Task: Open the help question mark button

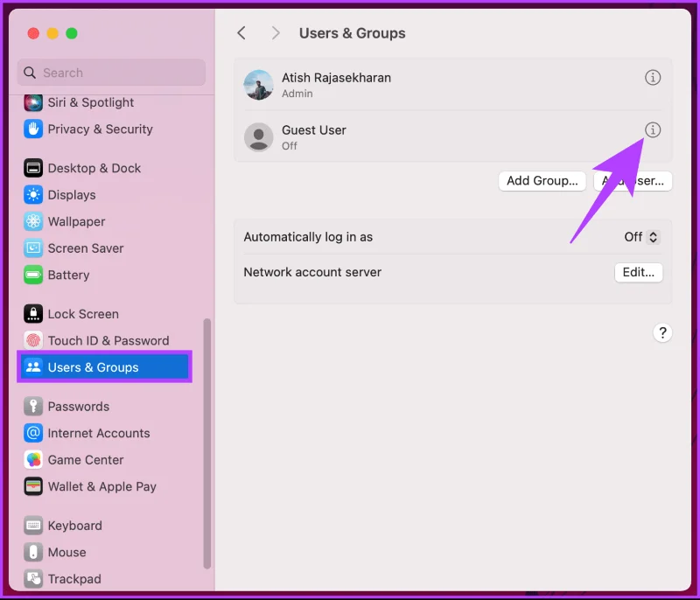Action: (662, 332)
